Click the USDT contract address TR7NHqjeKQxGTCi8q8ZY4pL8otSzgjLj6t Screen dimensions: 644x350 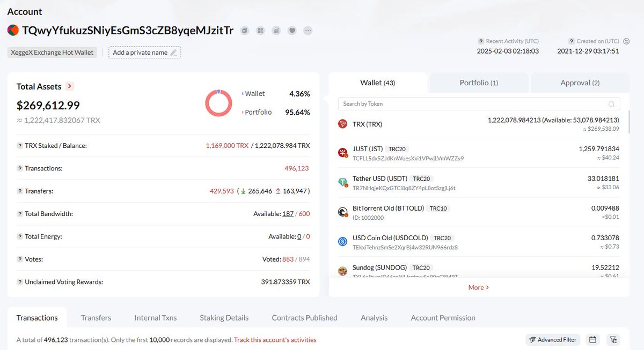pyautogui.click(x=404, y=188)
